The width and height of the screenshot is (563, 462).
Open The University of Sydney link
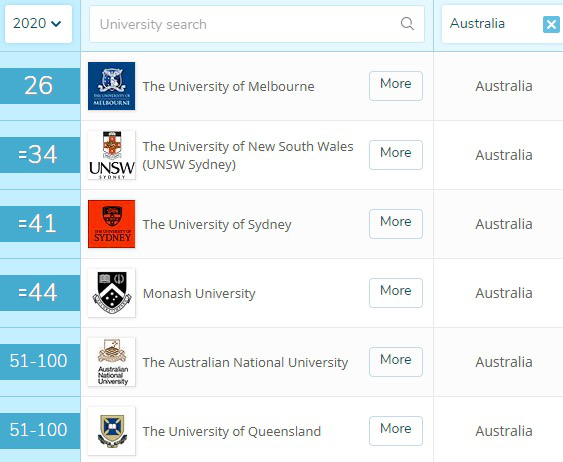click(217, 225)
